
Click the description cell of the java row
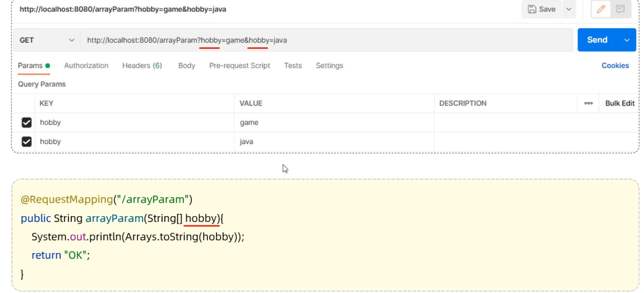point(536,142)
